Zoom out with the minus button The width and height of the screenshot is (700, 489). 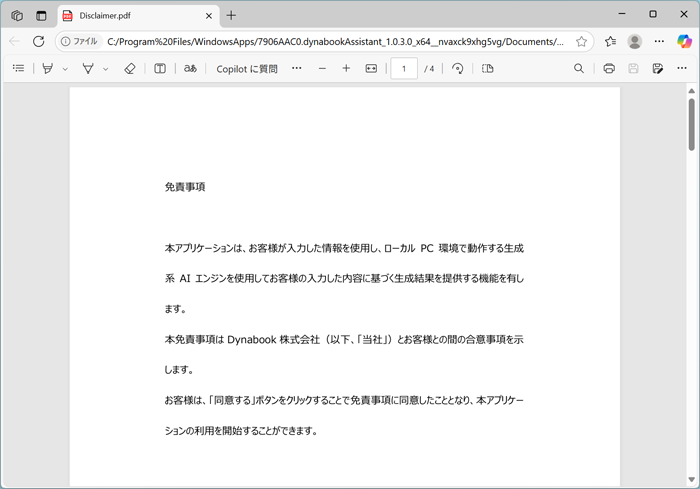pos(322,68)
